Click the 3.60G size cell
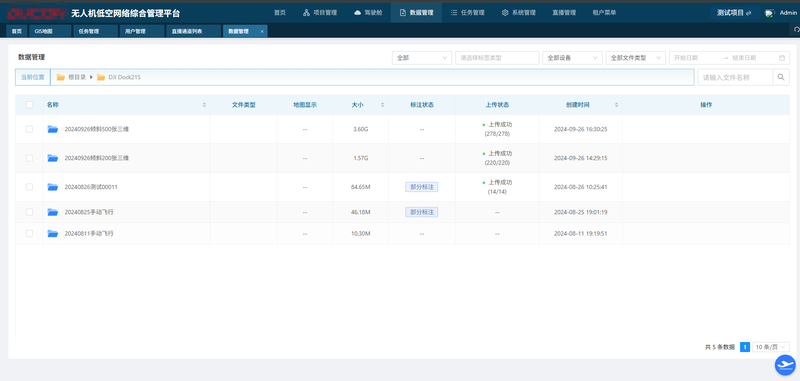Screen dimensions: 800x381 360,129
